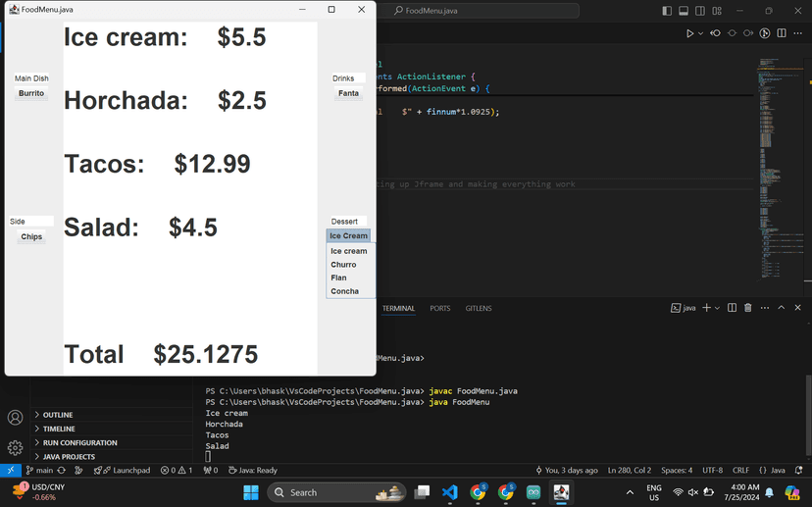The height and width of the screenshot is (507, 812).
Task: Open the Main Dish Burrito dropdown
Action: pyautogui.click(x=31, y=94)
